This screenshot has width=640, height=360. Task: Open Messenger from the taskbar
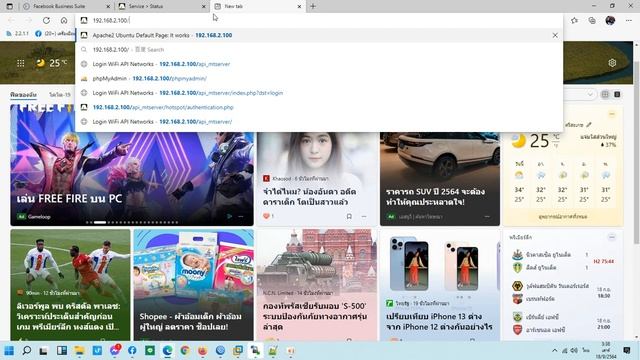pyautogui.click(x=115, y=350)
